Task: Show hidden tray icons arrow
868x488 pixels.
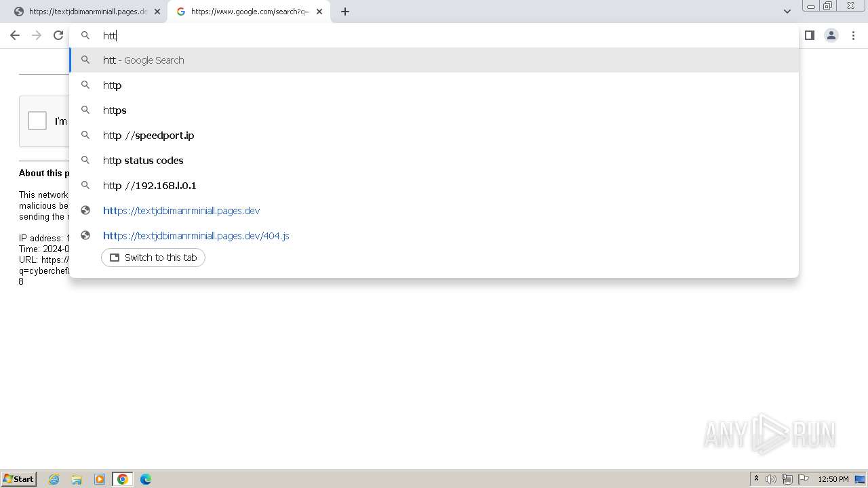Action: click(756, 479)
